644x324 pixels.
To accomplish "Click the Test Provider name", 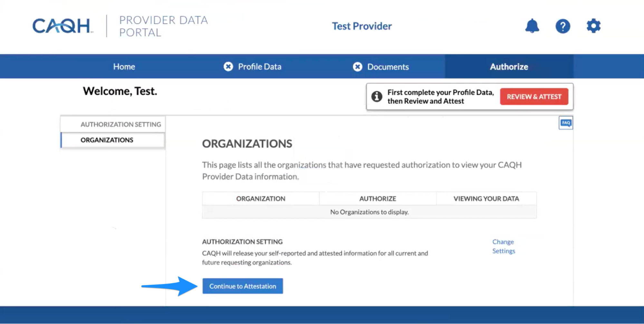I will 362,26.
